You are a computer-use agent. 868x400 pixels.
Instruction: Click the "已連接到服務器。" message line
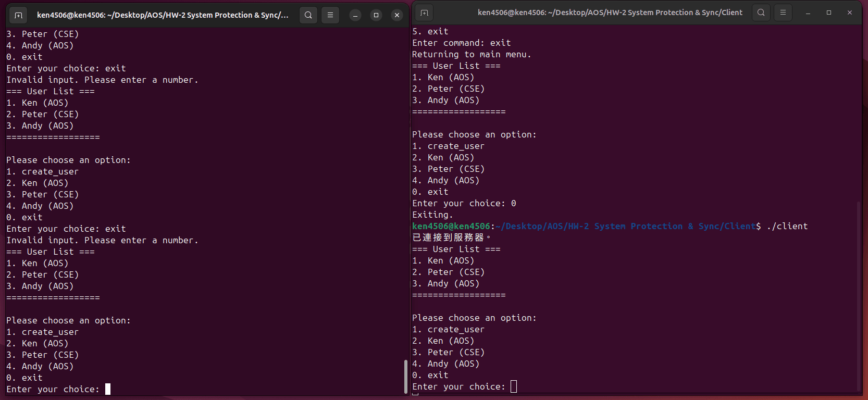click(451, 238)
